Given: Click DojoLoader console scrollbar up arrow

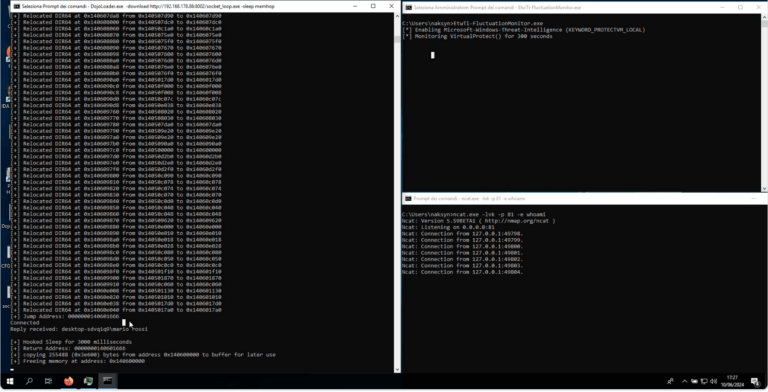Looking at the screenshot, I should (397, 16).
